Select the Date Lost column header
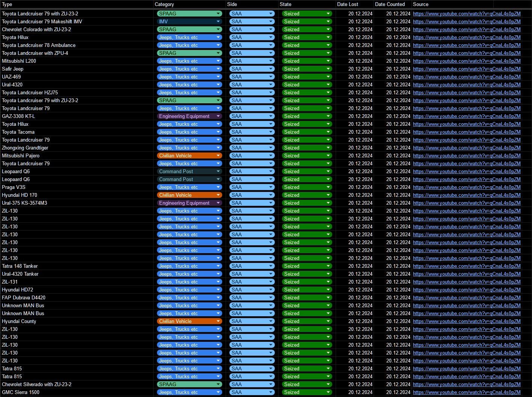This screenshot has width=532, height=397. (x=355, y=4)
